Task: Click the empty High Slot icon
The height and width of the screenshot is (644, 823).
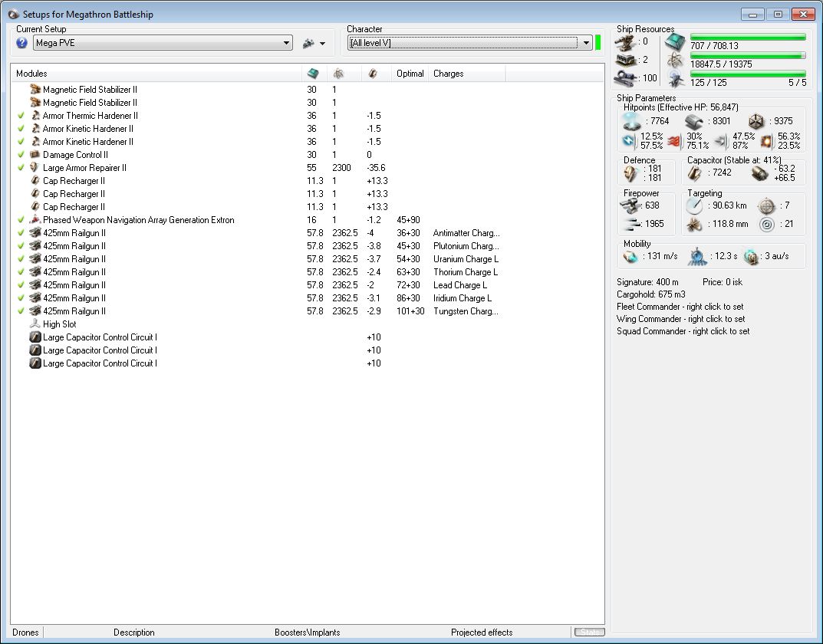Action: (x=35, y=324)
